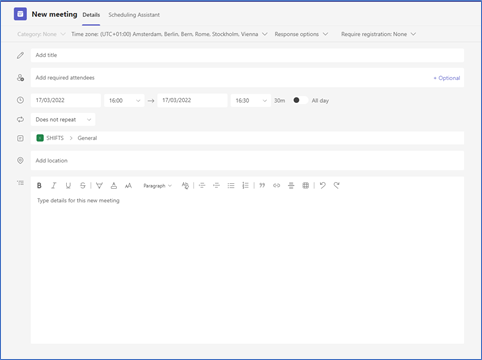This screenshot has height=360, width=482.
Task: Toggle strikethrough formatting
Action: click(83, 186)
